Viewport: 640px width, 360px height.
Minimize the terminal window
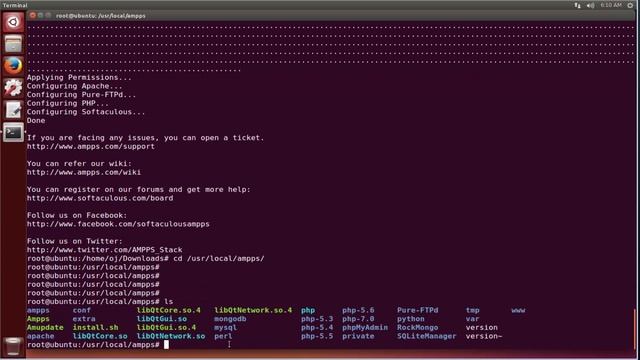40,16
